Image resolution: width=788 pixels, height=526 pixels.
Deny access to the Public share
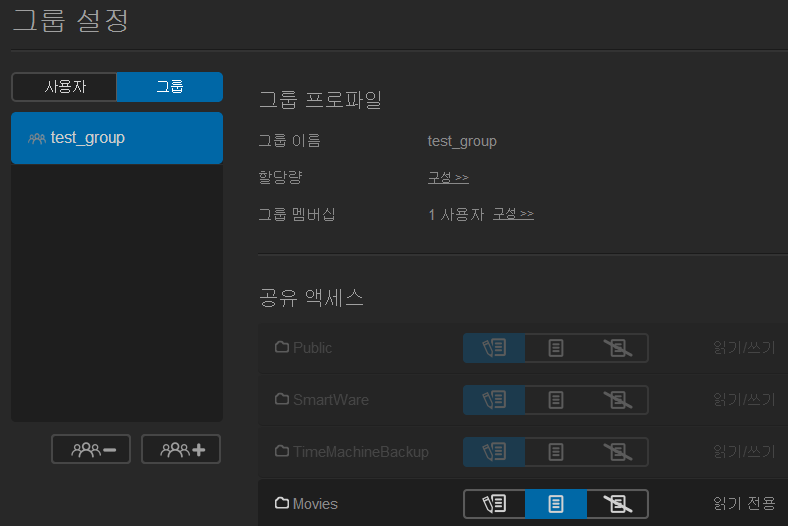click(617, 348)
